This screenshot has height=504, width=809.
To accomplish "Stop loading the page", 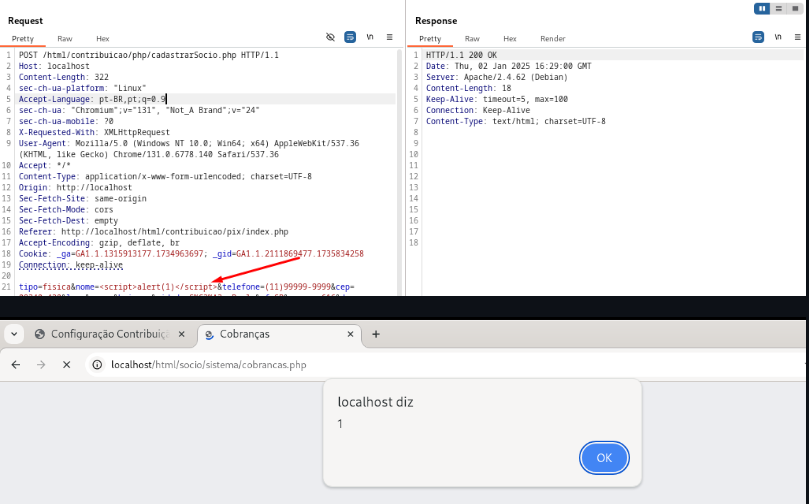I will pos(67,365).
